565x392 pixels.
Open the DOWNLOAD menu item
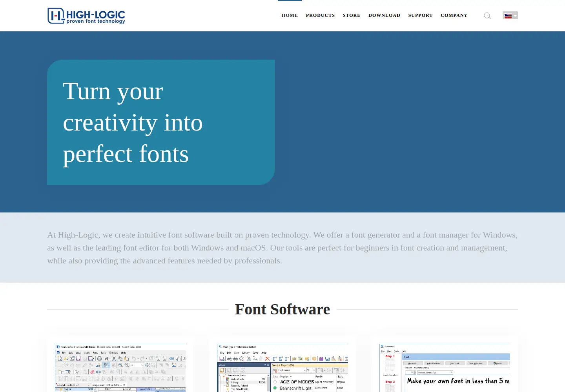384,16
